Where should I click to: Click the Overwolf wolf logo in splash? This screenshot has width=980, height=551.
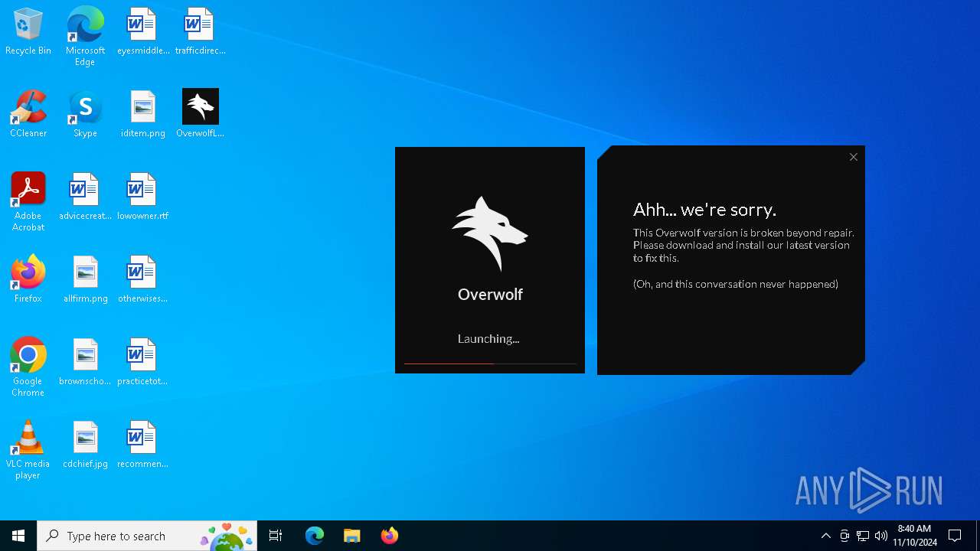[490, 233]
